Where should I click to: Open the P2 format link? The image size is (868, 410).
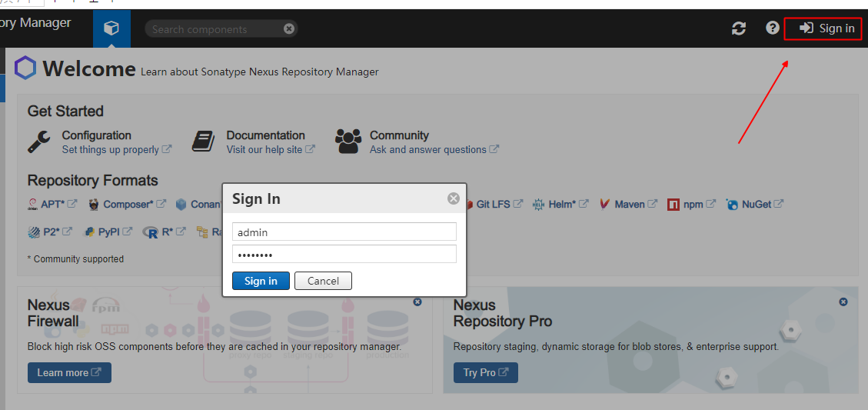tap(58, 232)
